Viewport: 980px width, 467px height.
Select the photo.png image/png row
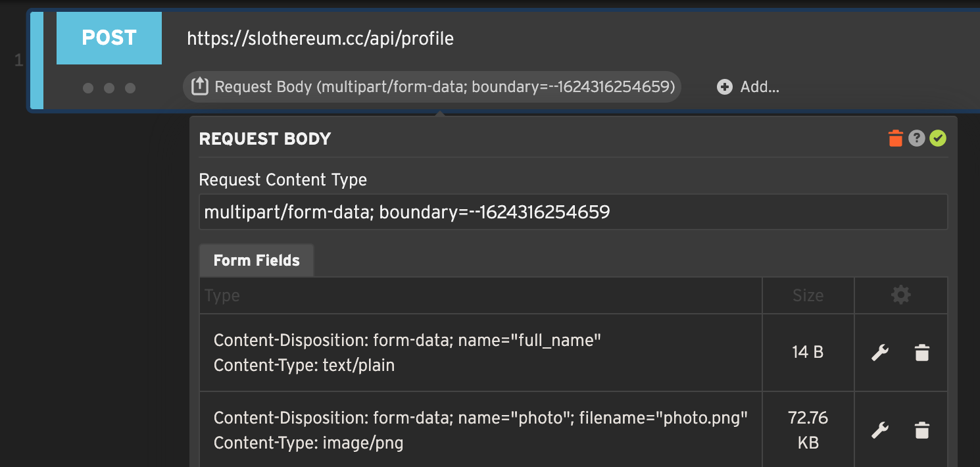pyautogui.click(x=479, y=430)
